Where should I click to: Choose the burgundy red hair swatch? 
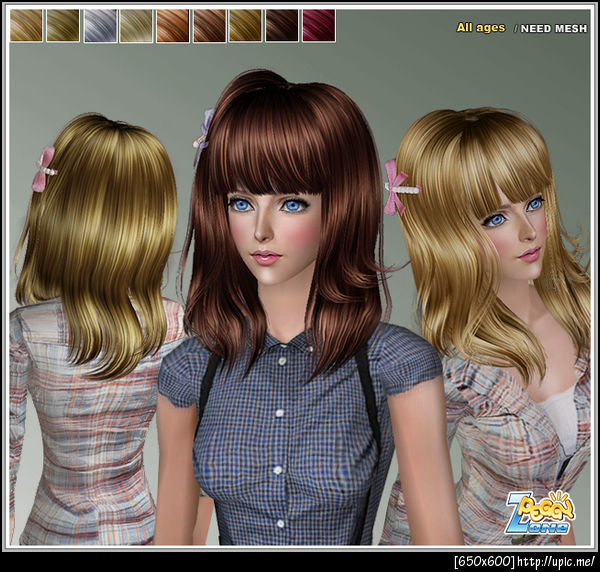(x=319, y=25)
